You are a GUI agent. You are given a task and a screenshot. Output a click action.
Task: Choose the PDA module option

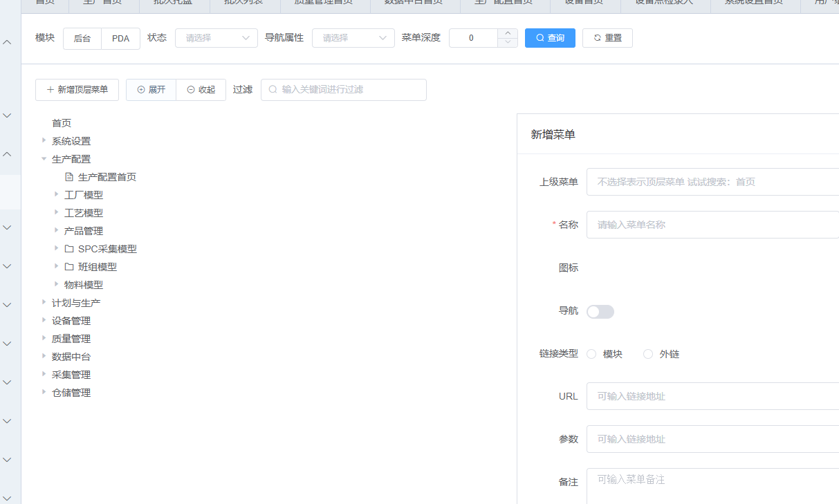[121, 39]
